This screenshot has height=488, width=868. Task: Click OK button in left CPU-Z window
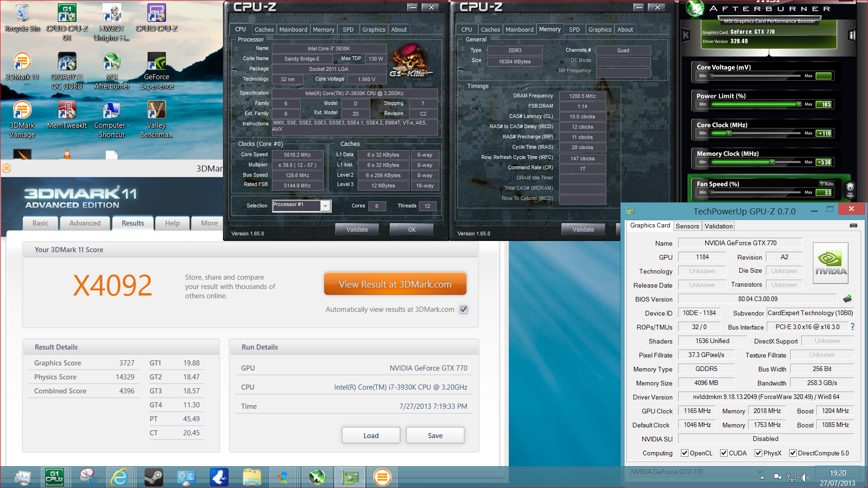point(412,229)
